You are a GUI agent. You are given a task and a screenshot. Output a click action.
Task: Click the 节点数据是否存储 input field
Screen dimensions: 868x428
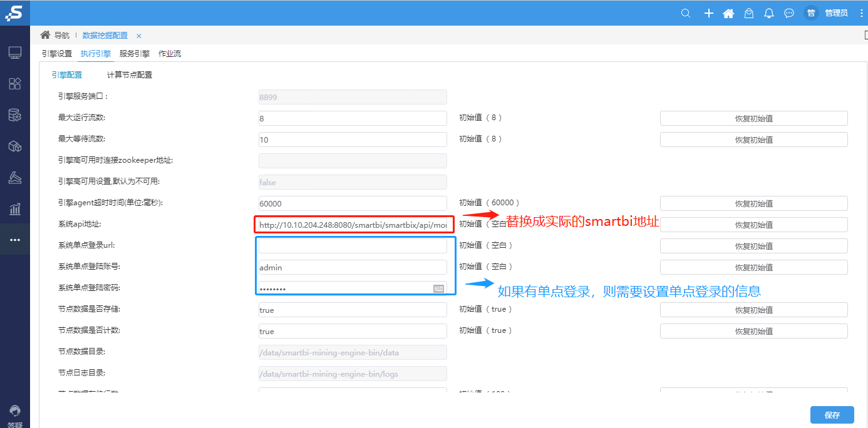point(353,310)
